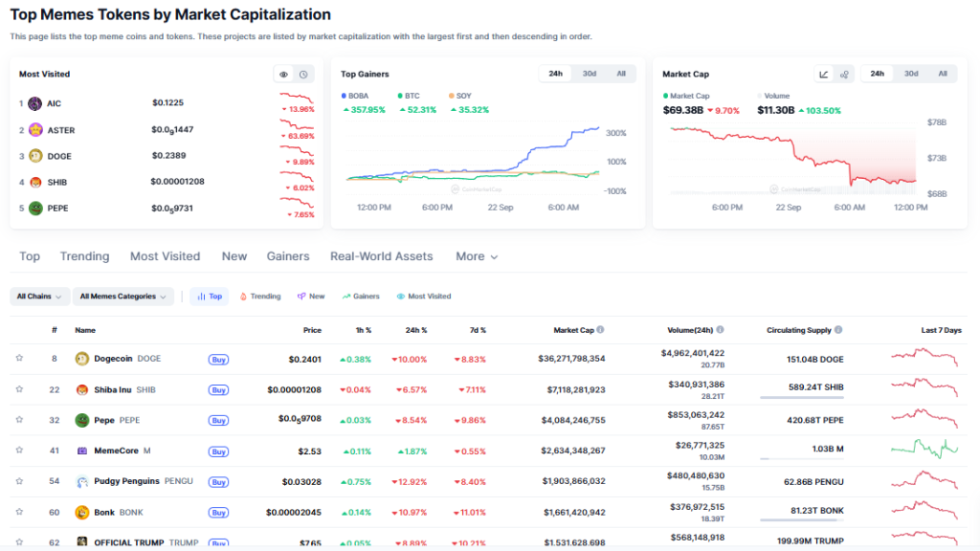This screenshot has width=980, height=551.
Task: Select the Trending tab
Action: coord(84,256)
